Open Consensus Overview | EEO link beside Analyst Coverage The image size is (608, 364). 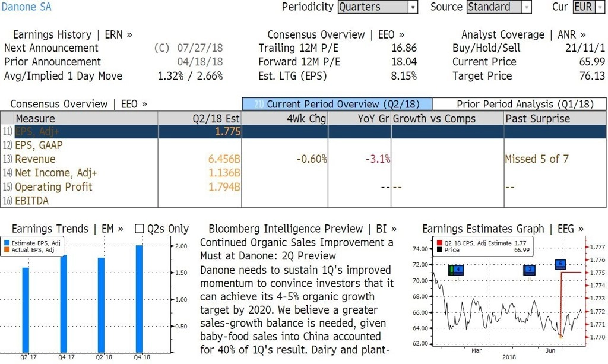(336, 34)
